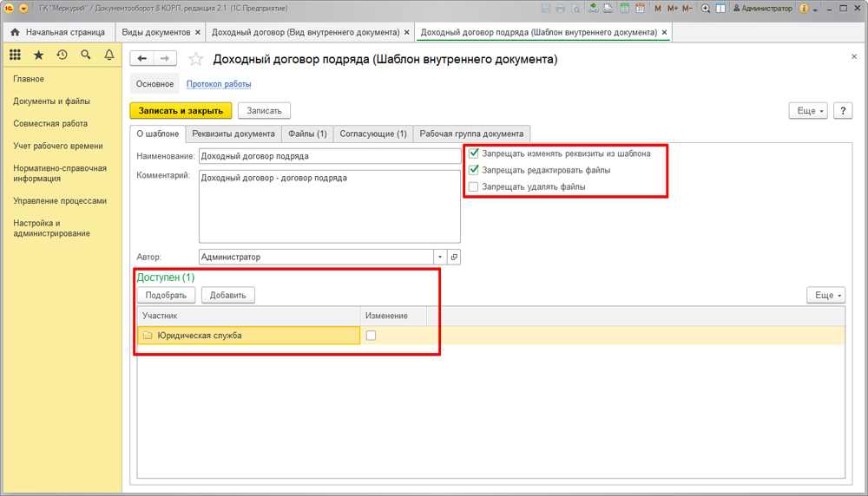
Task: Click into the Наименование input field
Action: [x=330, y=157]
